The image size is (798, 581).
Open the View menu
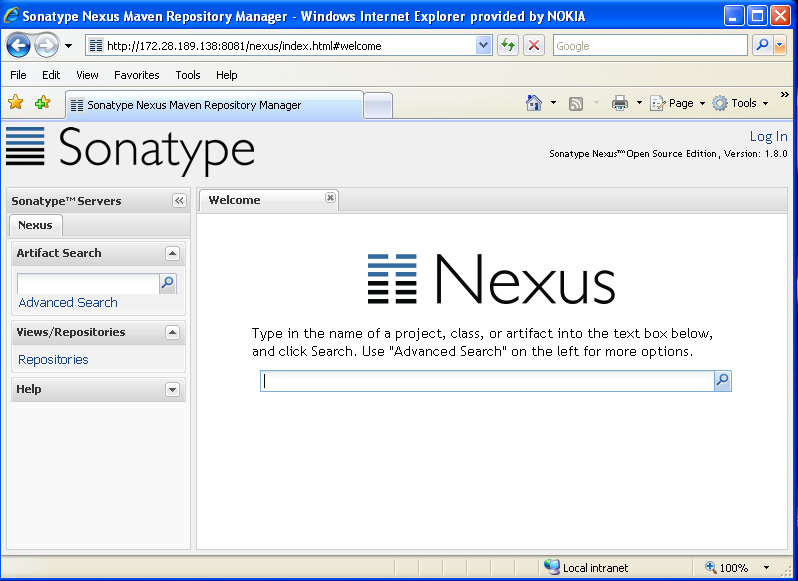pos(87,75)
